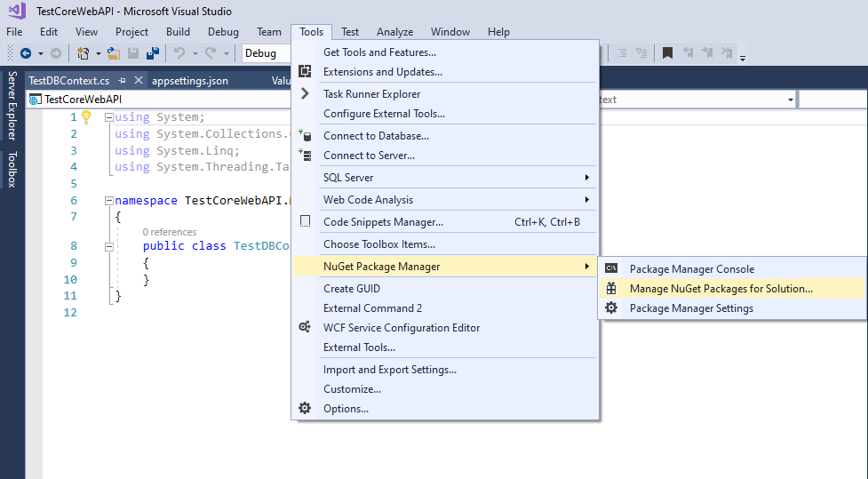Open the Analyze menu

click(394, 32)
